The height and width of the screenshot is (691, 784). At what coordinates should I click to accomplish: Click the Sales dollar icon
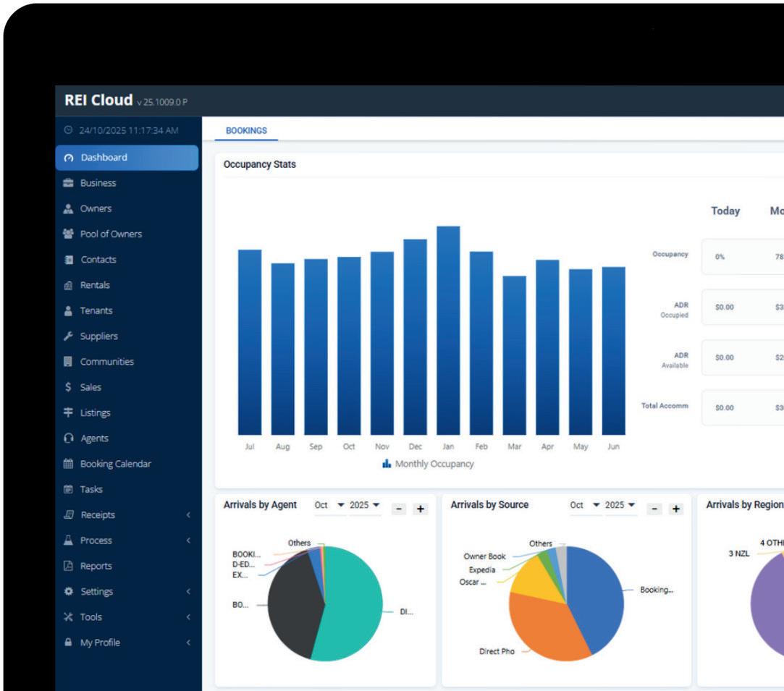point(68,386)
